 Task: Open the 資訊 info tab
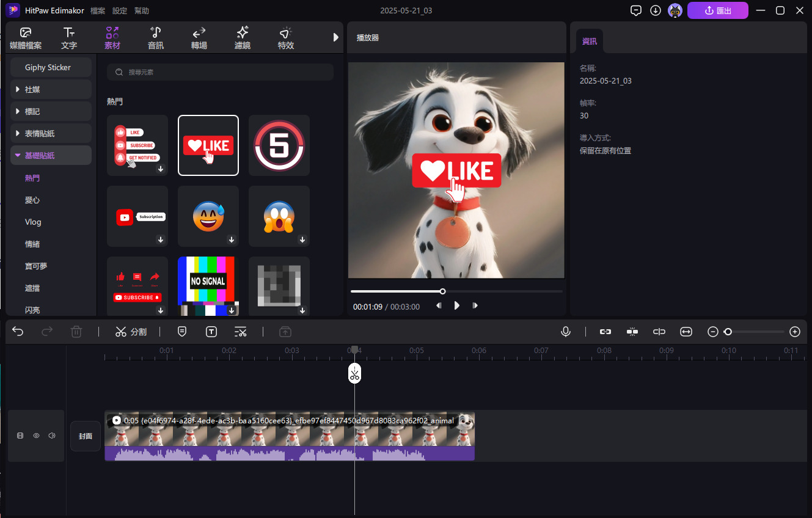590,41
